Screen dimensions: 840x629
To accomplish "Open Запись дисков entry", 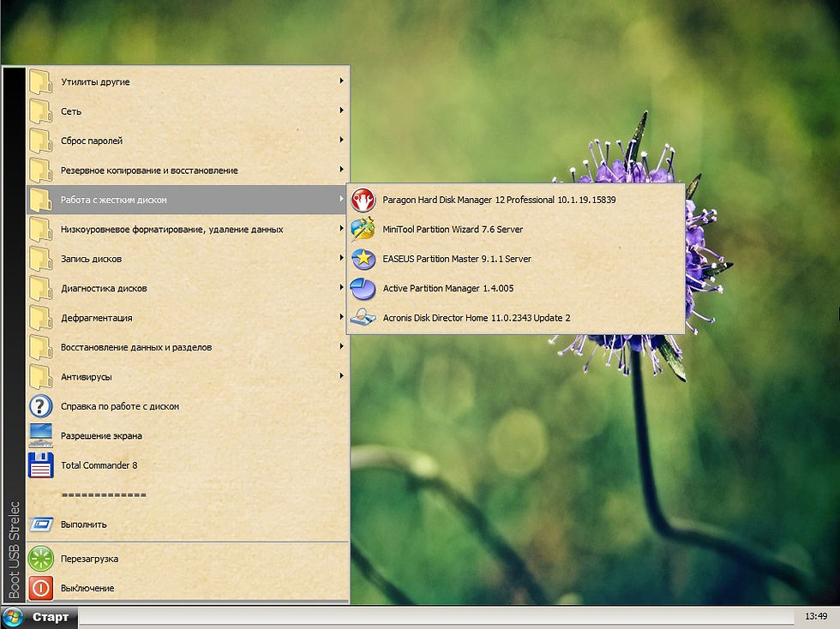I will [187, 259].
